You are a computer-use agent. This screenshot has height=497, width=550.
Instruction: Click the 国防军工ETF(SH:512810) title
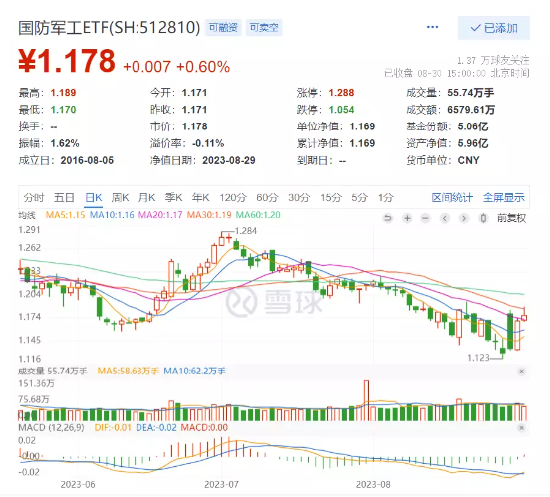pos(109,27)
